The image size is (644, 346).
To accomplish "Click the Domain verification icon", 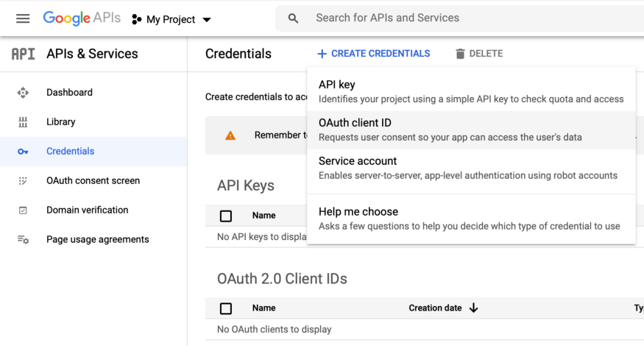I will pos(23,211).
